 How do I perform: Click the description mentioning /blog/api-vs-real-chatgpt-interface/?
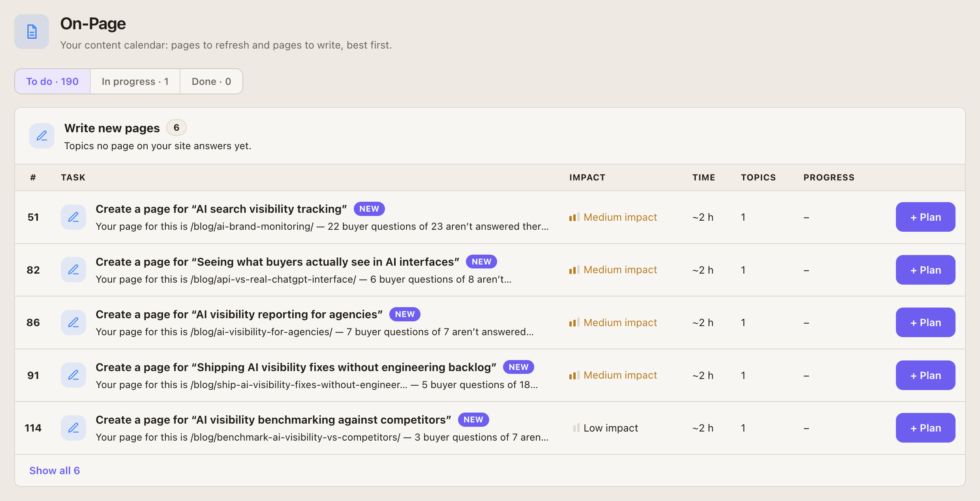(x=304, y=279)
